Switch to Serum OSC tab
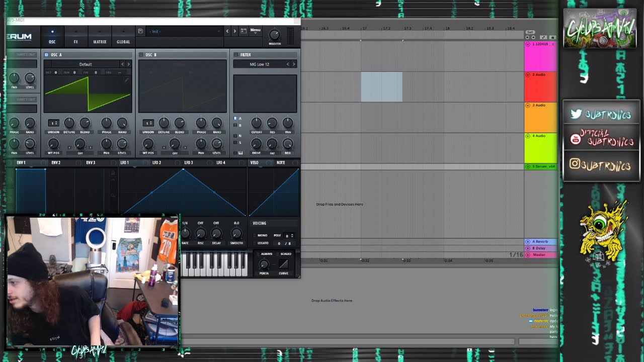The height and width of the screenshot is (362, 644). (x=52, y=37)
